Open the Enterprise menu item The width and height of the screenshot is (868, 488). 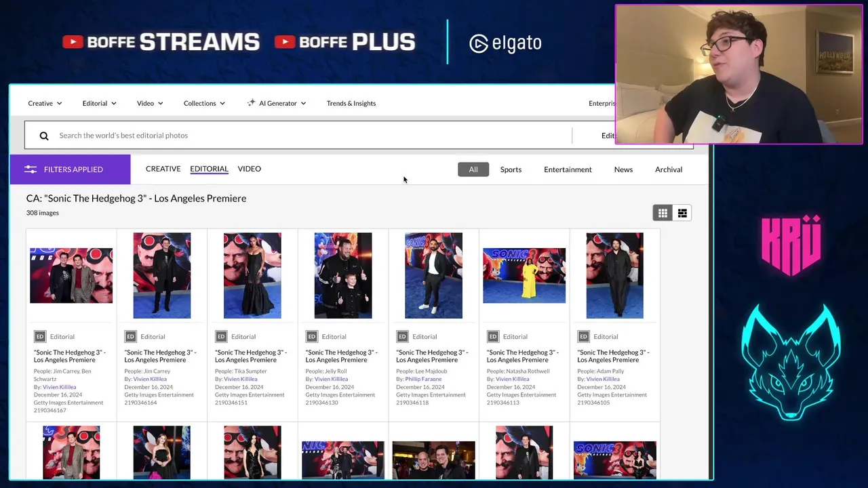click(601, 103)
